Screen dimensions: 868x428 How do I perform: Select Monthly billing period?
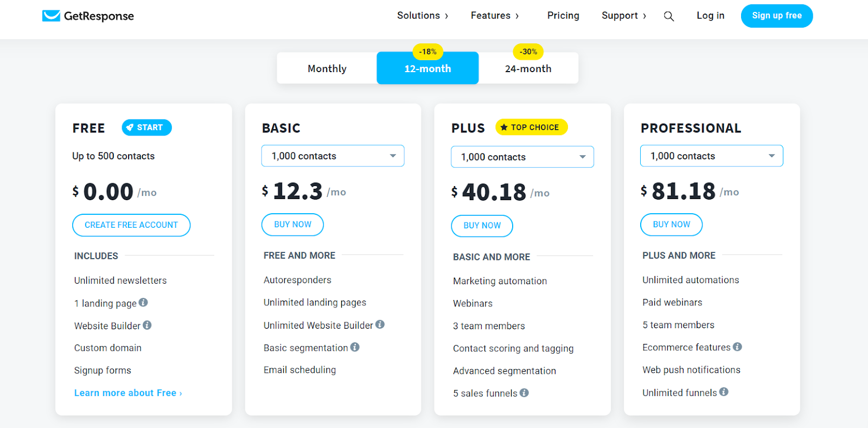(327, 68)
